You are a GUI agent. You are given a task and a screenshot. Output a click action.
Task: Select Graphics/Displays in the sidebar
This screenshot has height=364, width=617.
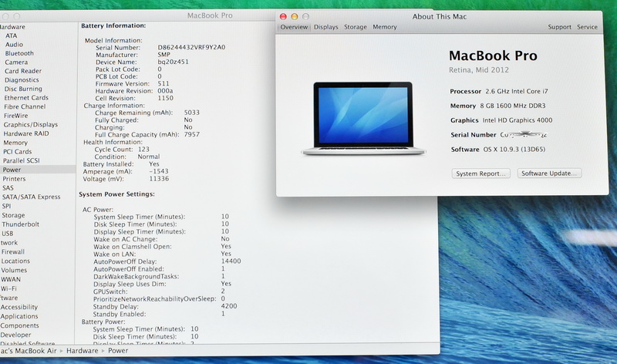(31, 125)
